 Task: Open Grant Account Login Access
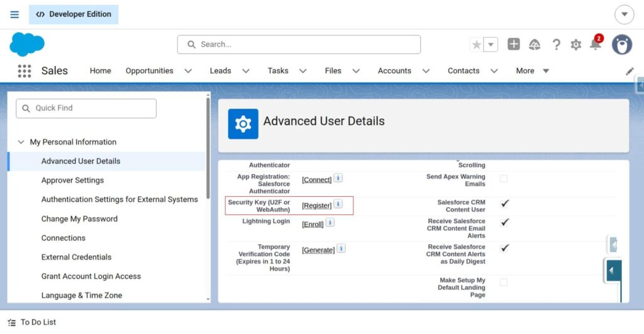pos(91,277)
